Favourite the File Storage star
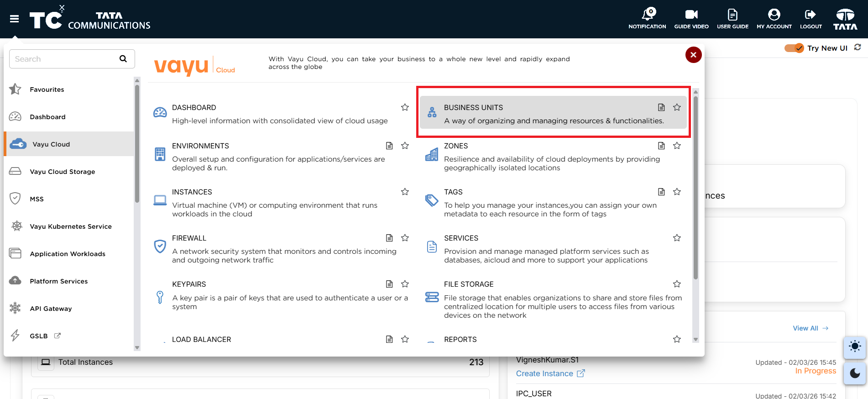Image resolution: width=868 pixels, height=399 pixels. tap(677, 284)
